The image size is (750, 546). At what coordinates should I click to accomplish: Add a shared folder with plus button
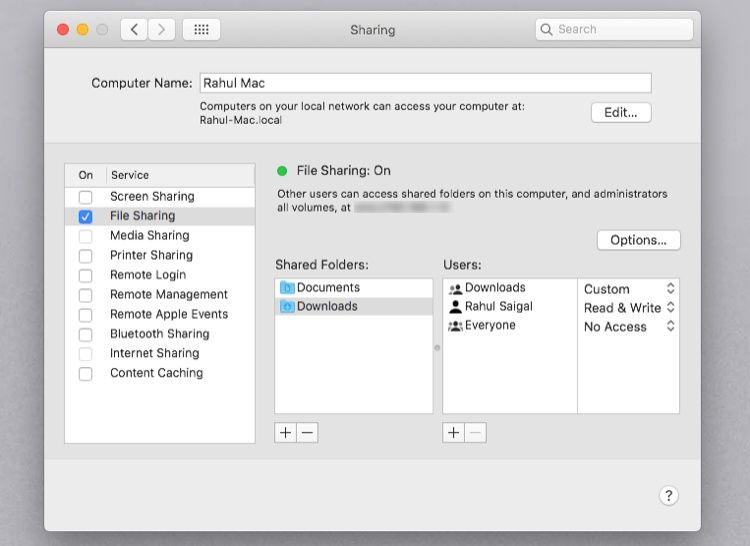coord(286,432)
